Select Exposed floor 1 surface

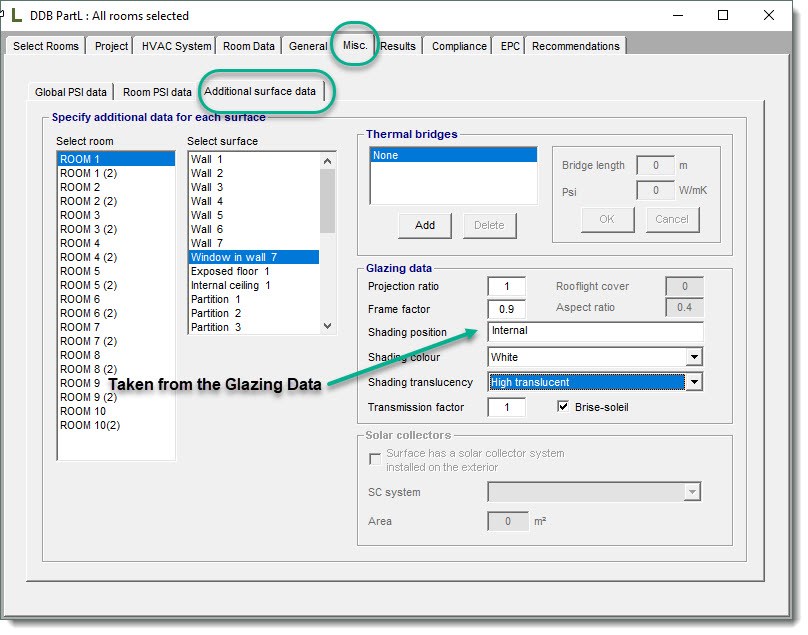[230, 271]
